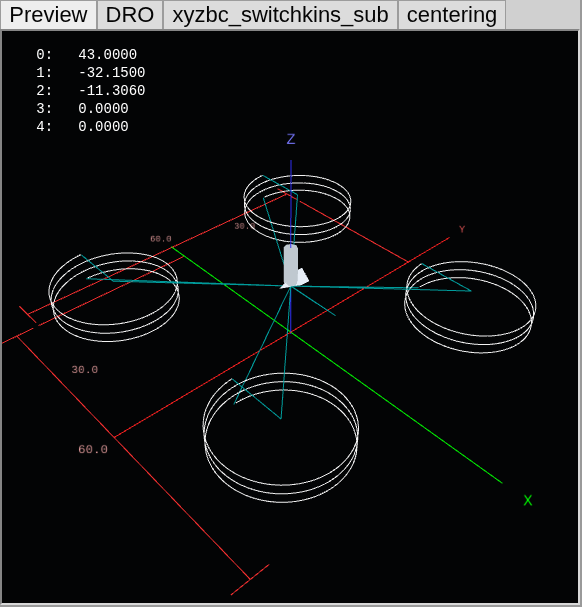Image resolution: width=582 pixels, height=607 pixels.
Task: Select the left circular toolpath
Action: (114, 297)
